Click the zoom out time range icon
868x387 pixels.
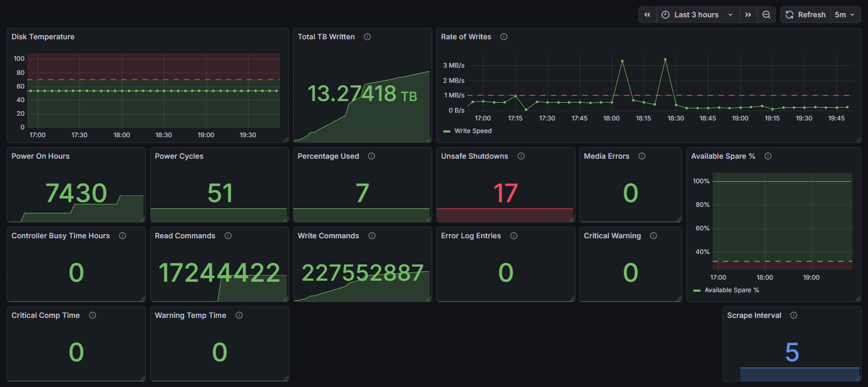766,15
